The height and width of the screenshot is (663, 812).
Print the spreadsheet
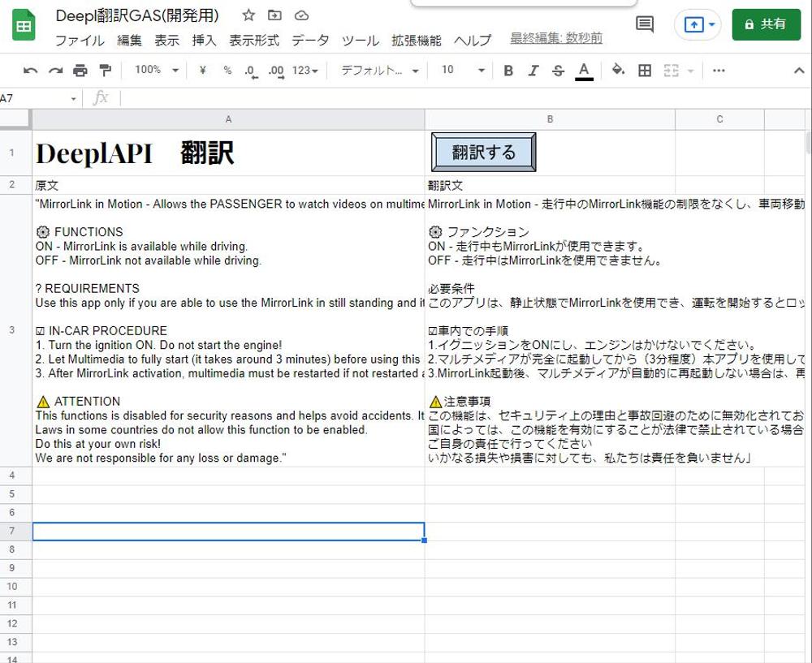[80, 71]
